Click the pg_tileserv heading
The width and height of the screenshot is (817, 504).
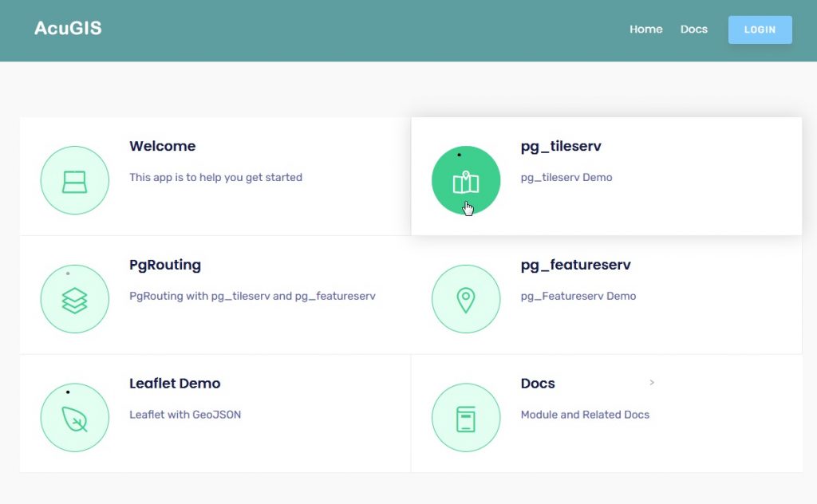(560, 147)
